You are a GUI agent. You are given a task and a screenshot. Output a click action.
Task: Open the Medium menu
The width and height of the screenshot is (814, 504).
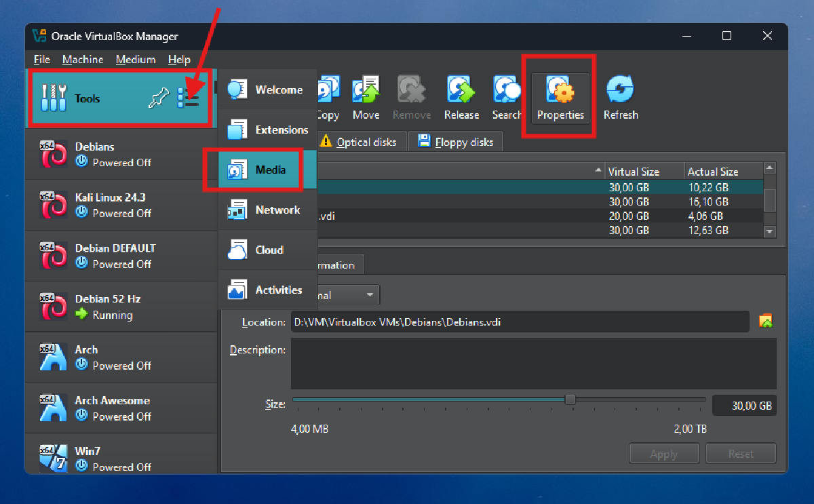click(136, 60)
